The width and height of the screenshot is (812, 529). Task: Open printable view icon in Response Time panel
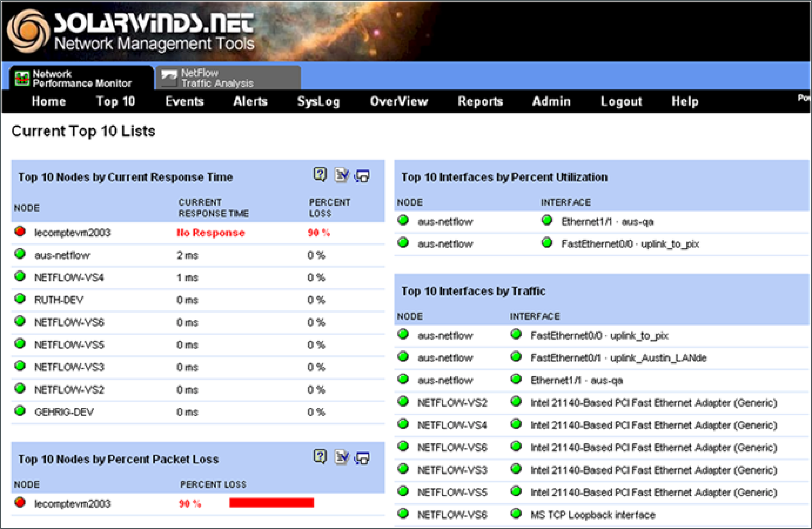[362, 176]
